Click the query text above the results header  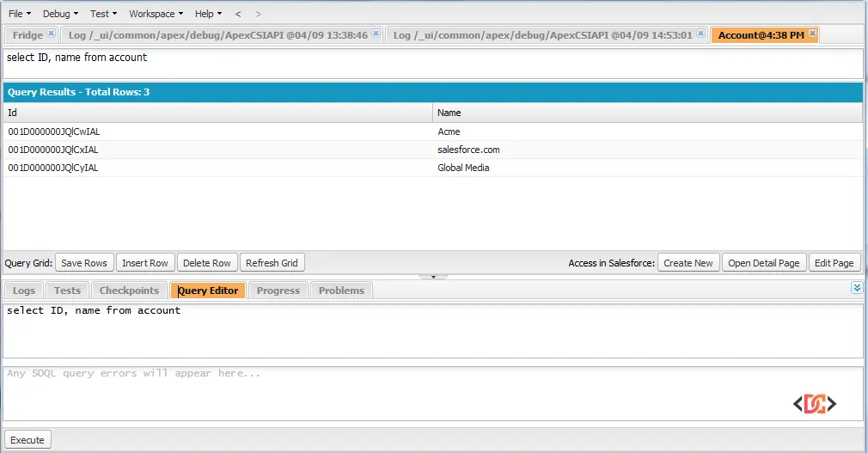pyautogui.click(x=77, y=58)
